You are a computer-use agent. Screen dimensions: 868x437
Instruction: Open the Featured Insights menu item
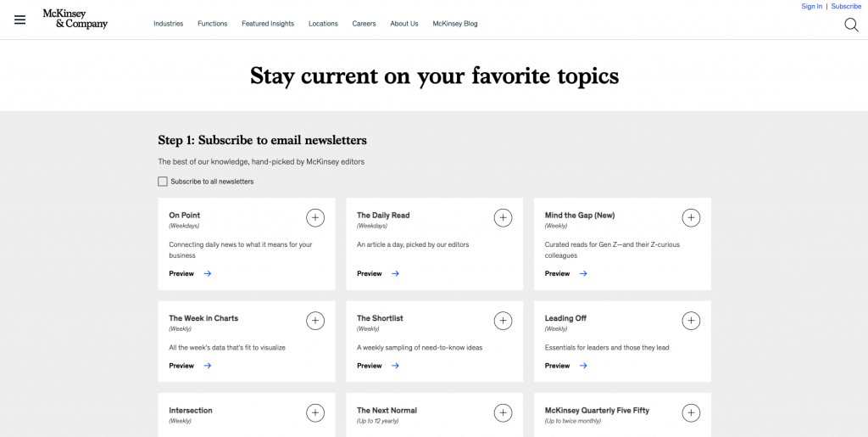268,24
